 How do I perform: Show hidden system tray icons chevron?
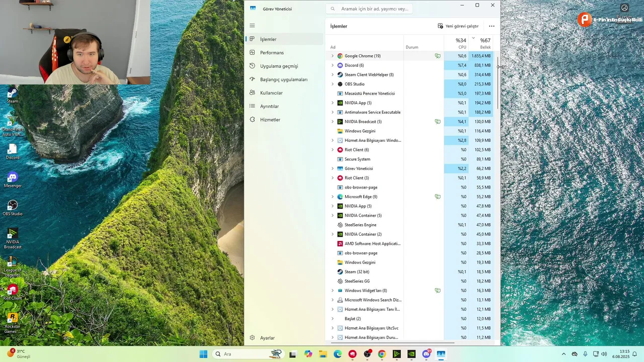tap(563, 354)
